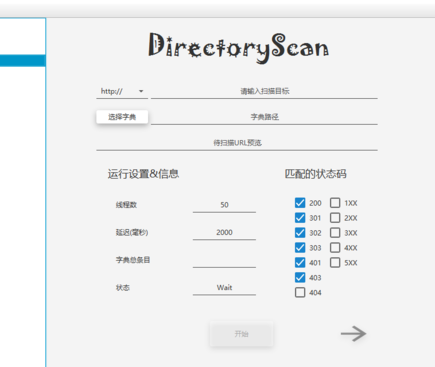
Task: Click the right arrow next-page icon
Action: (353, 334)
